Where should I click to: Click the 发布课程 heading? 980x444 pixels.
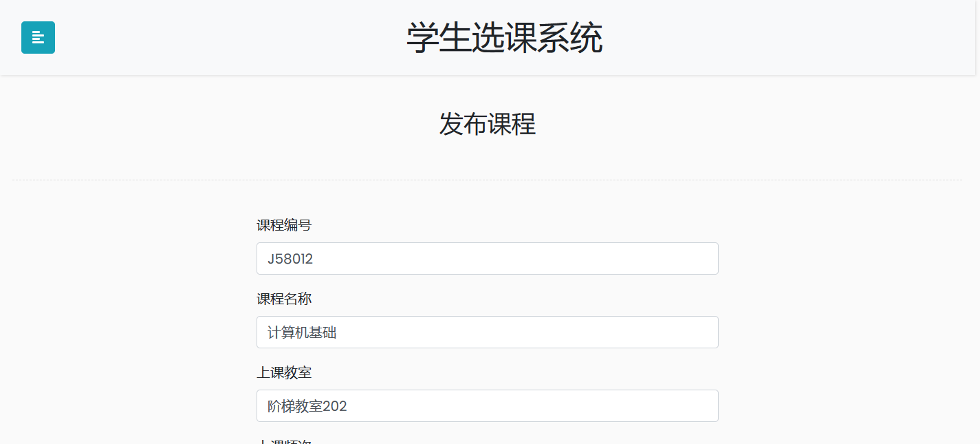pyautogui.click(x=487, y=124)
